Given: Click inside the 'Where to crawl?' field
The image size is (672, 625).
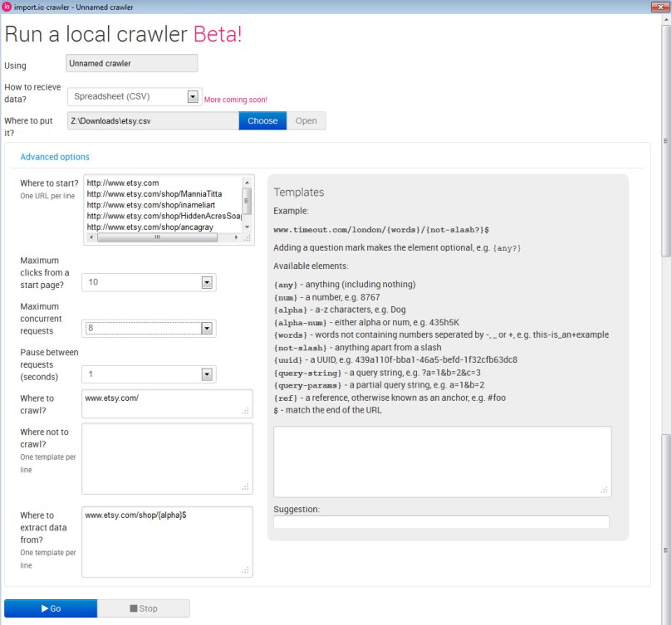Looking at the screenshot, I should pos(166,403).
